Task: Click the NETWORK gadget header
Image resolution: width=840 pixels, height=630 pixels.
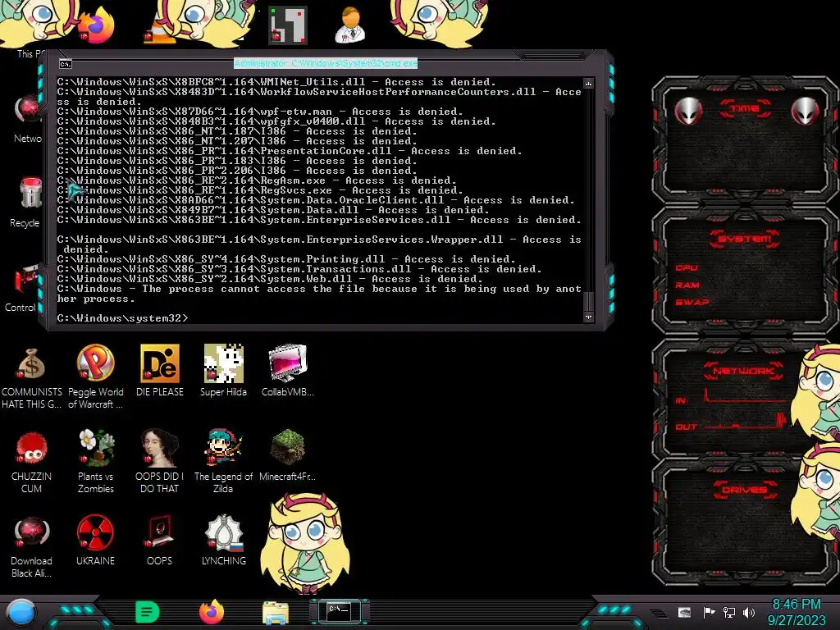Action: 743,371
